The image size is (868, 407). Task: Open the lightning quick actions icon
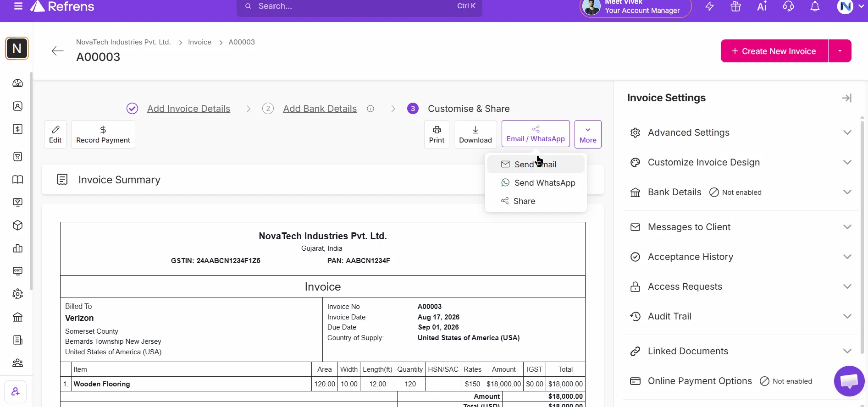709,6
